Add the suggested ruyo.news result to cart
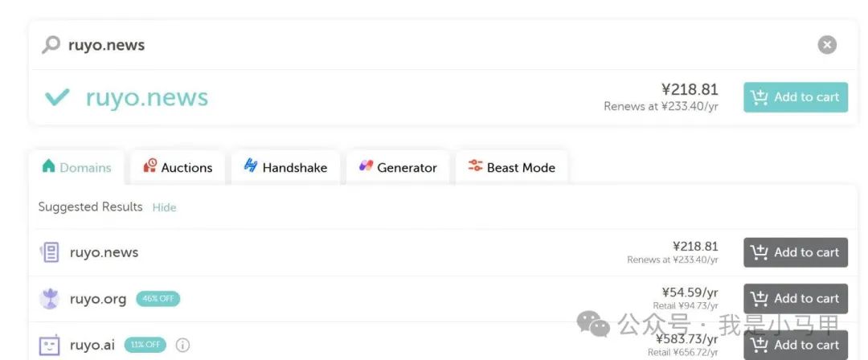868x360 pixels. pyautogui.click(x=796, y=252)
